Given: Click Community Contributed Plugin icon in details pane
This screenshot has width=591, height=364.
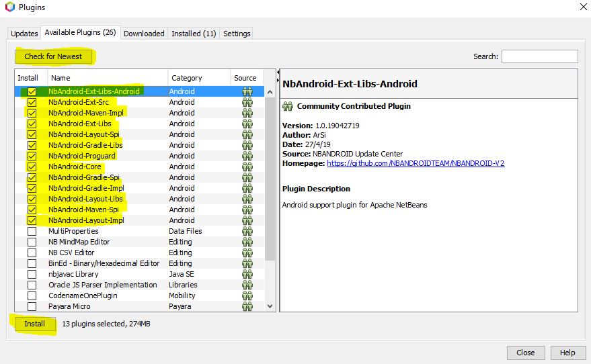Looking at the screenshot, I should point(288,107).
